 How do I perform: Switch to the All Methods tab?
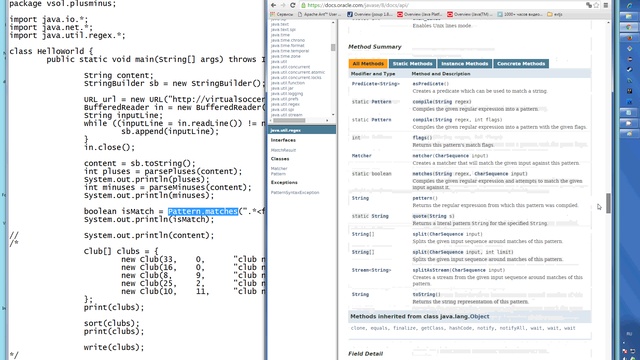coord(368,64)
